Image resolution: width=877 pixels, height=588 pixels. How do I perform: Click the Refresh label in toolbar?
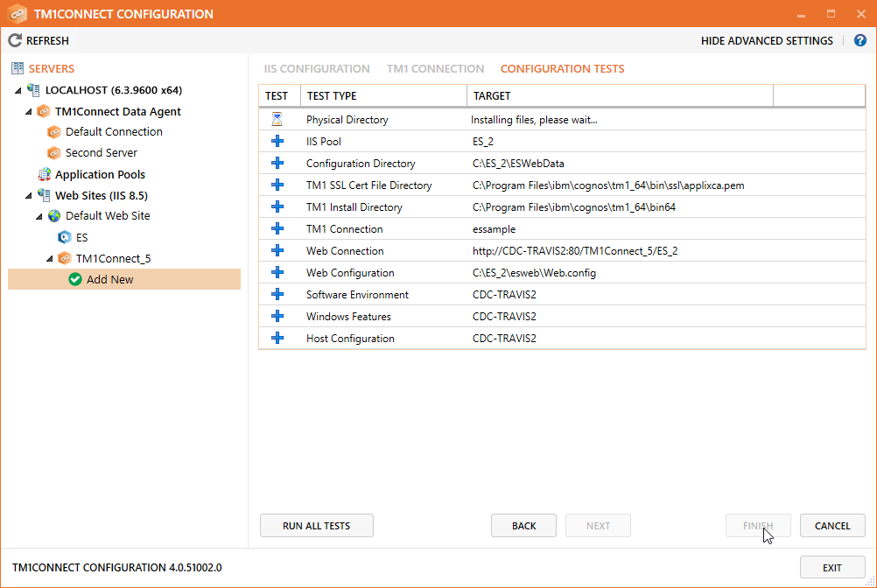47,41
